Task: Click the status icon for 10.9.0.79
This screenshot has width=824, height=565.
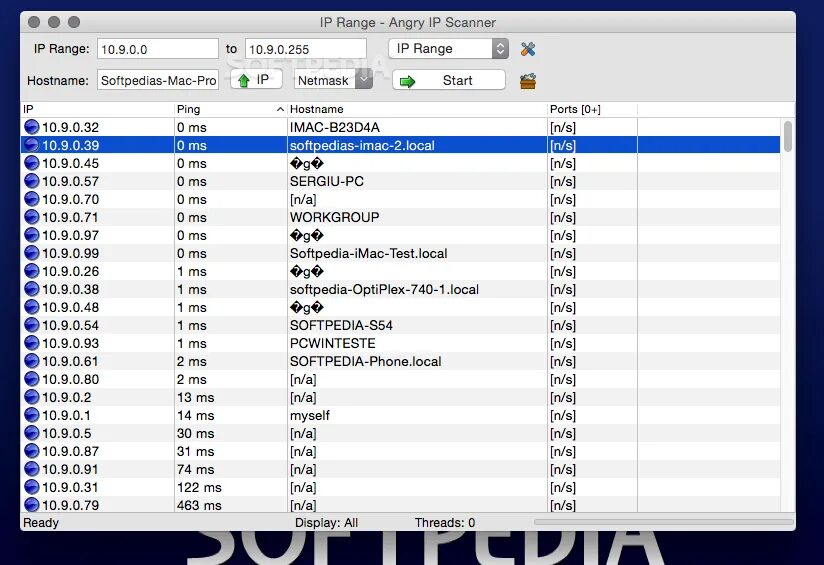Action: pos(32,505)
